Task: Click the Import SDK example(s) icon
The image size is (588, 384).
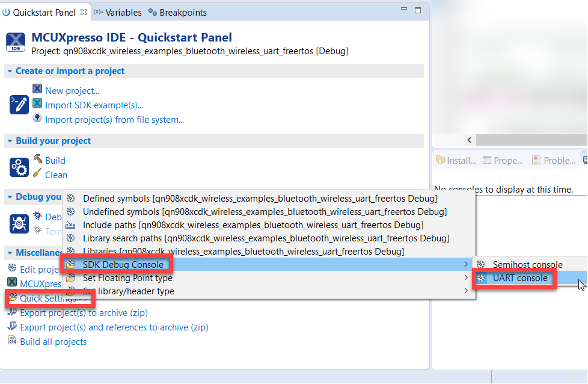Action: [x=37, y=103]
